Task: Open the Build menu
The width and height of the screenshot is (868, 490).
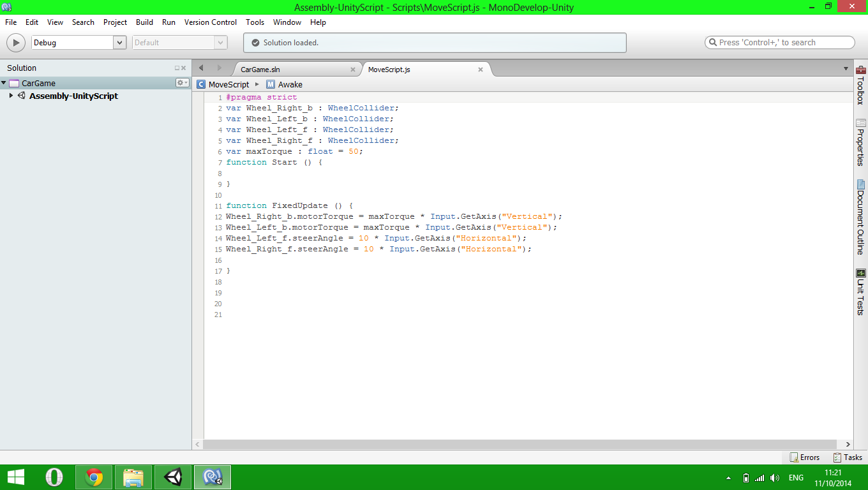Action: [x=145, y=22]
